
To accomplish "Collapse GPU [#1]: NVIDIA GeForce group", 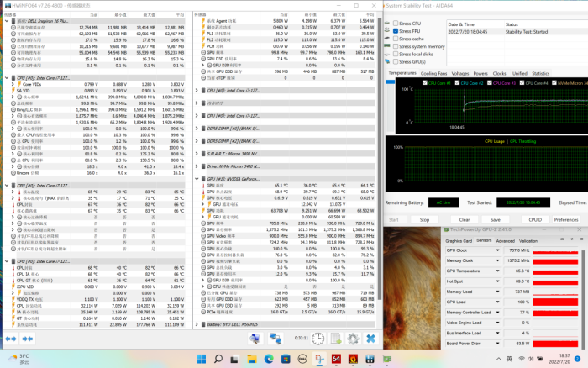I will click(x=197, y=179).
